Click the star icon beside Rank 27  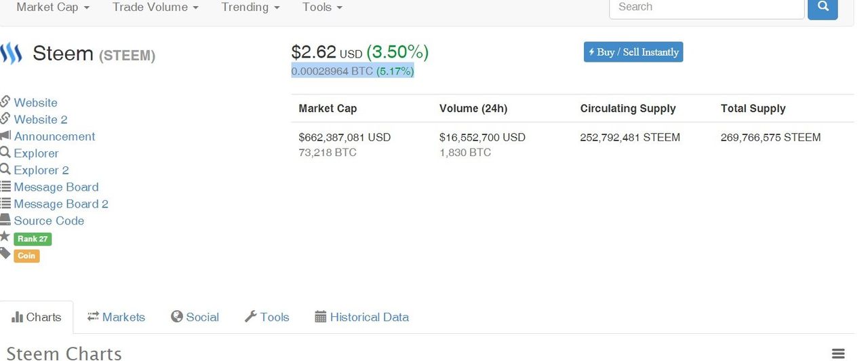pyautogui.click(x=5, y=237)
